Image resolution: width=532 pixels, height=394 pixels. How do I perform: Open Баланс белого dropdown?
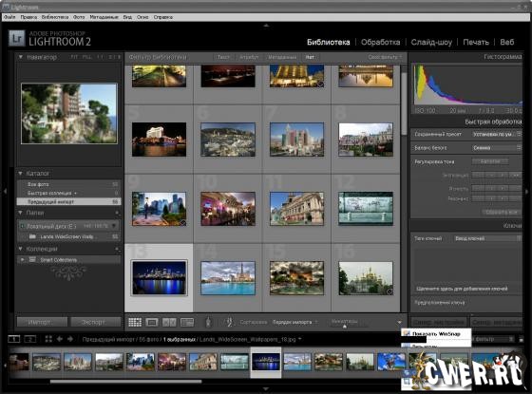click(497, 148)
